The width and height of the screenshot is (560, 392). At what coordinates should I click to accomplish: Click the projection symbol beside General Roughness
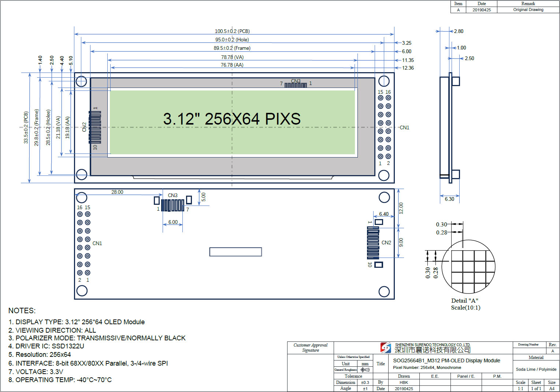click(365, 370)
